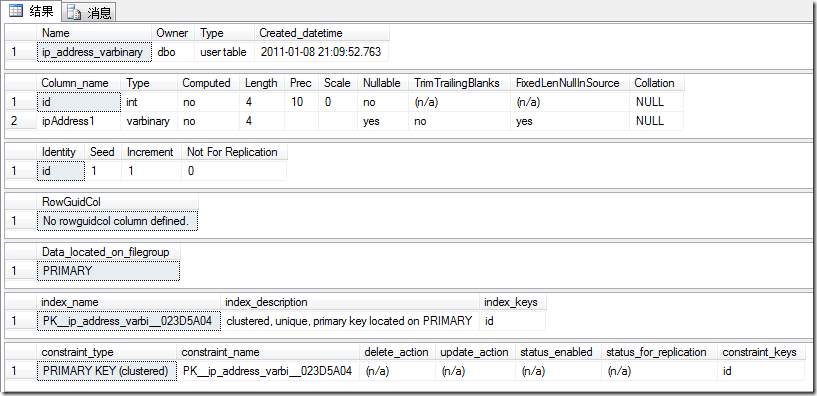This screenshot has width=817, height=396.
Task: Click the index_description column header
Action: [350, 302]
